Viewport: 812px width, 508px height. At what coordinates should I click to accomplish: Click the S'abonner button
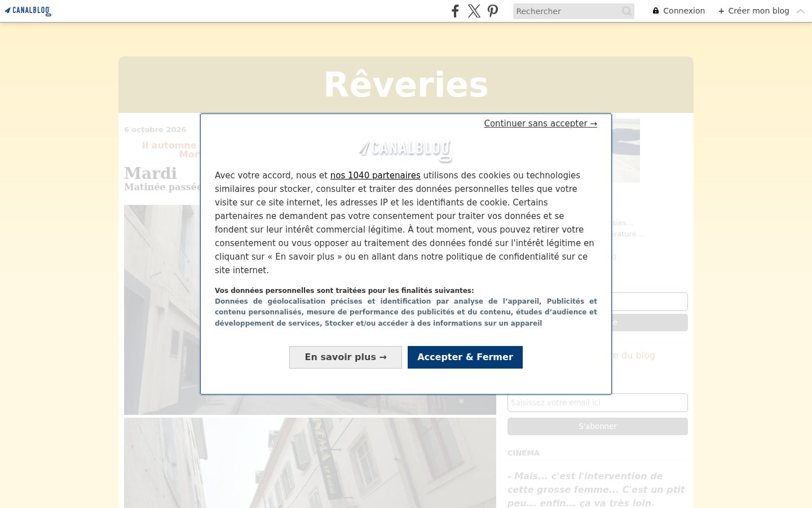[x=598, y=426]
